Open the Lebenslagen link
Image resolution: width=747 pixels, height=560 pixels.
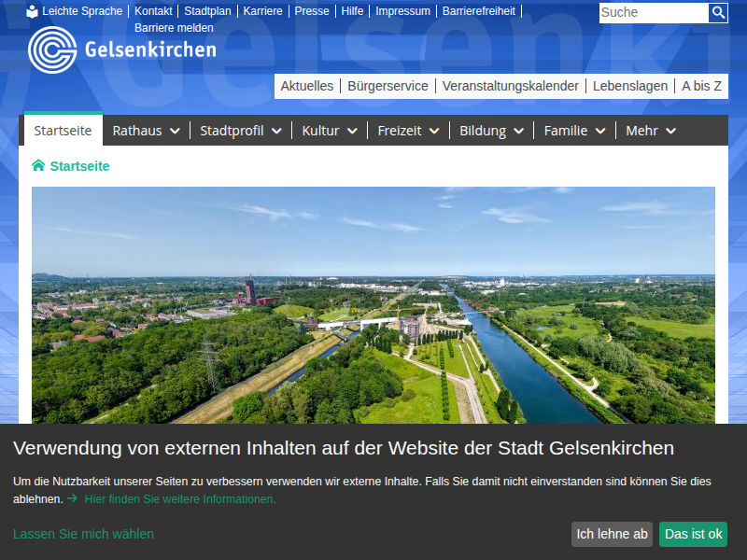pos(629,86)
